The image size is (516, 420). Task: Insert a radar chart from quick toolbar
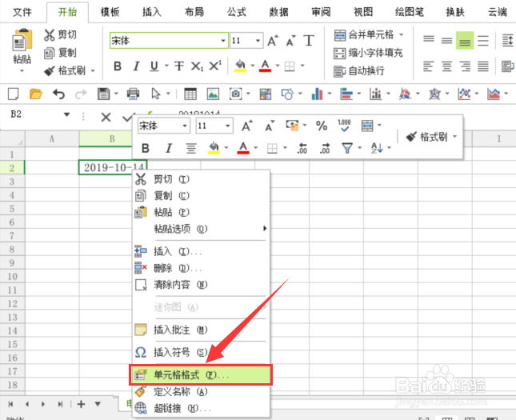pos(434,94)
